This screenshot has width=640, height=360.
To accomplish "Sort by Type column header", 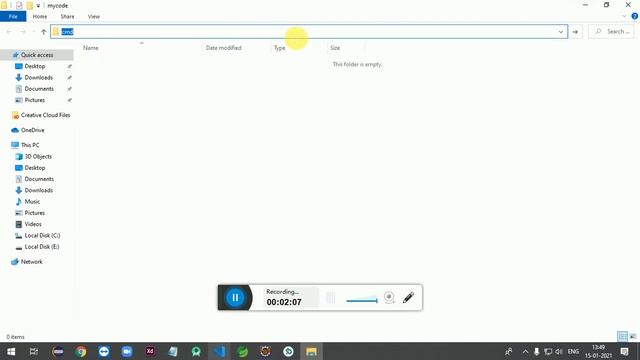I will point(280,48).
